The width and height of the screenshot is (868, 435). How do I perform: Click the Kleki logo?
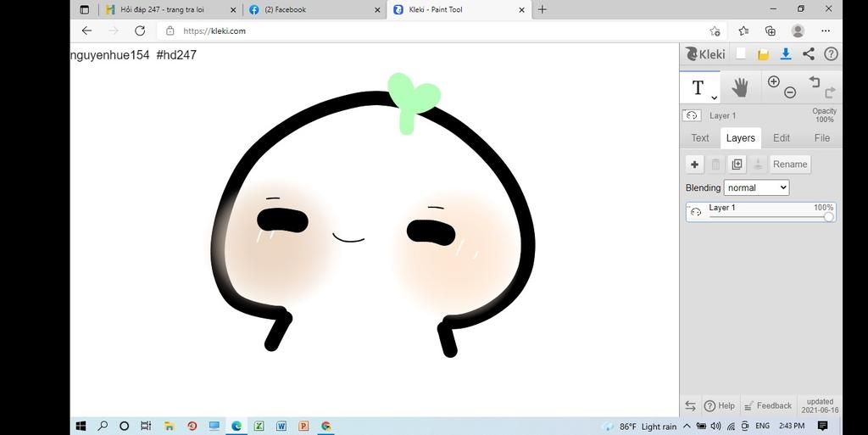pos(704,54)
